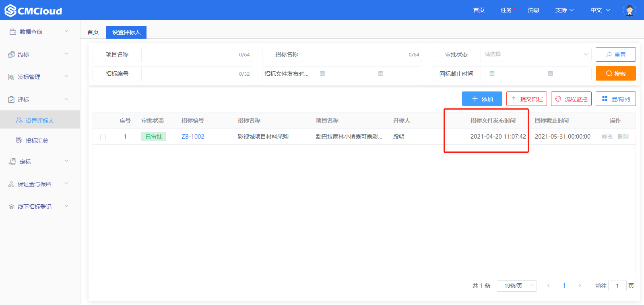Click the 投标汇总 document icon
Image resolution: width=644 pixels, height=305 pixels.
[x=19, y=140]
